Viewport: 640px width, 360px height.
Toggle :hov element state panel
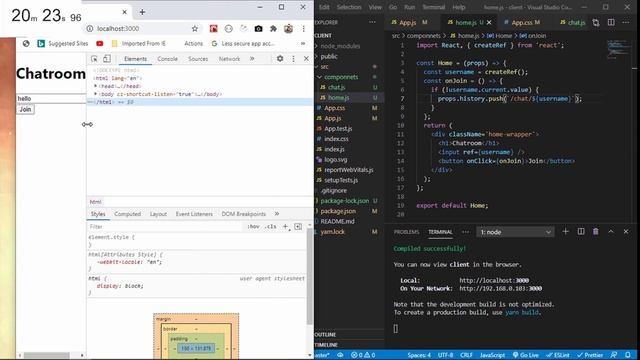point(253,227)
